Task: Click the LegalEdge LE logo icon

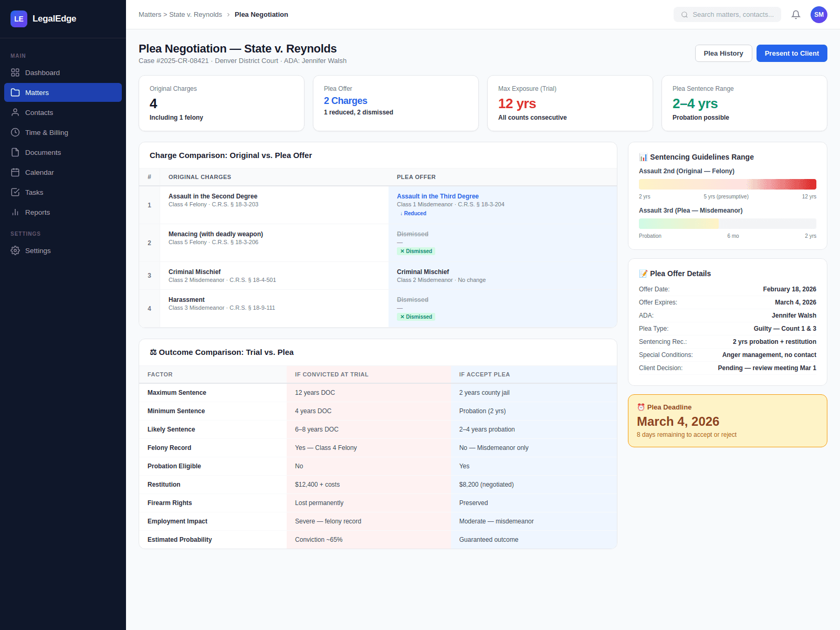Action: tap(19, 19)
